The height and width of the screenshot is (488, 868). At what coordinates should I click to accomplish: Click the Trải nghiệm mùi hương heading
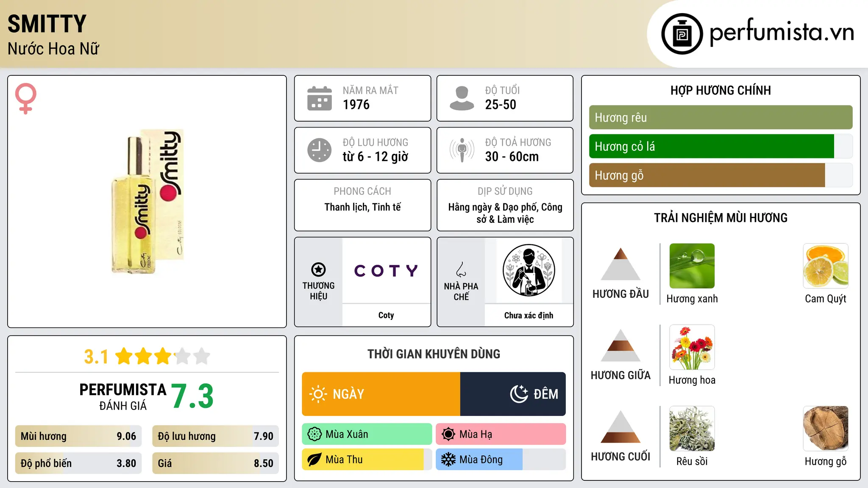721,218
